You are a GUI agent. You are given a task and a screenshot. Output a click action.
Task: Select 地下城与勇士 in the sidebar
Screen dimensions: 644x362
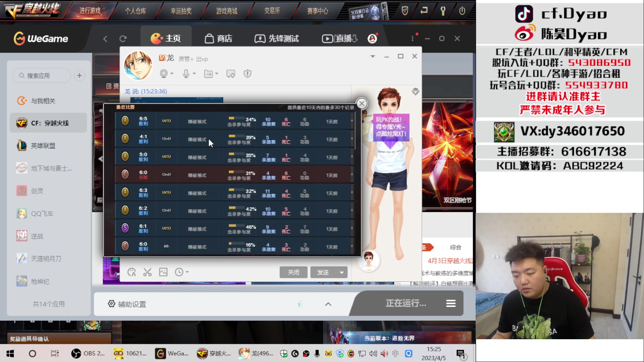pos(48,168)
